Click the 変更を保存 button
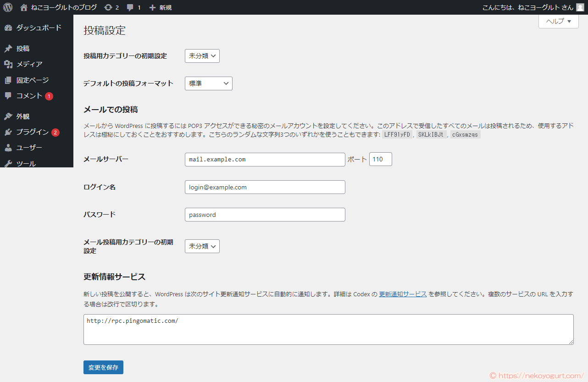Image resolution: width=588 pixels, height=382 pixels. point(103,367)
